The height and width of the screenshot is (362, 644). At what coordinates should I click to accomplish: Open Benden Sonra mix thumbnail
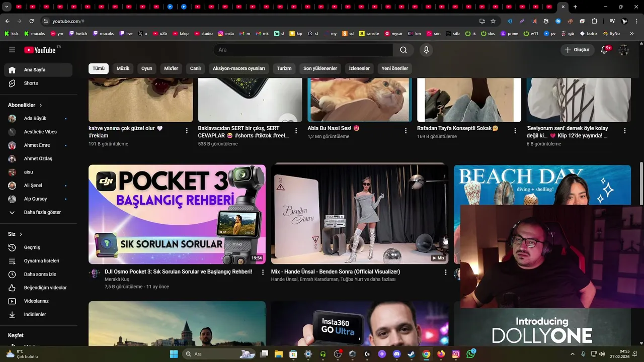359,214
